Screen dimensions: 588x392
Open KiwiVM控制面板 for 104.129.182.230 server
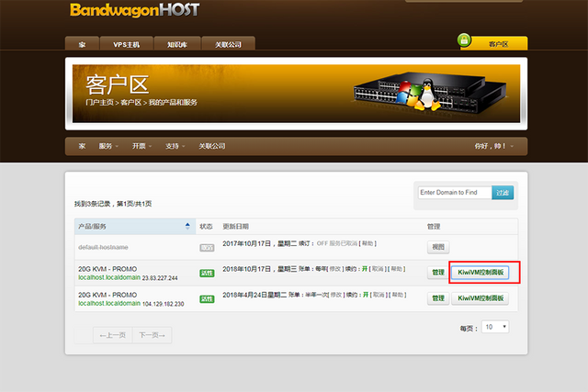click(x=481, y=298)
